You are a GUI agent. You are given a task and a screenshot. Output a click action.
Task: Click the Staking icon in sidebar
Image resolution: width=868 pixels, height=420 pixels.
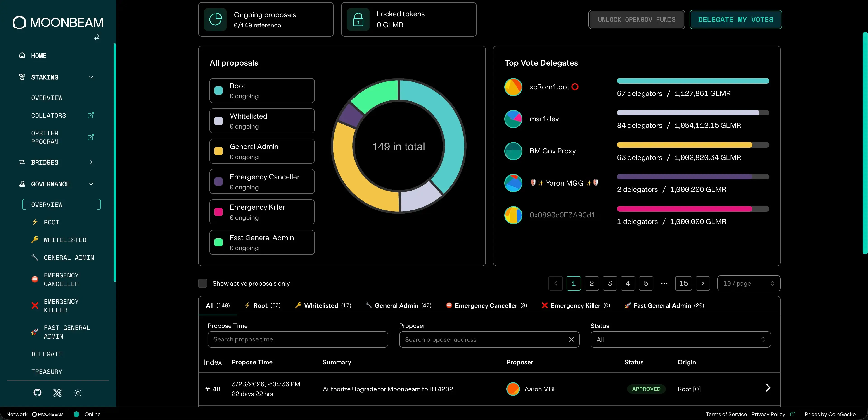[22, 77]
